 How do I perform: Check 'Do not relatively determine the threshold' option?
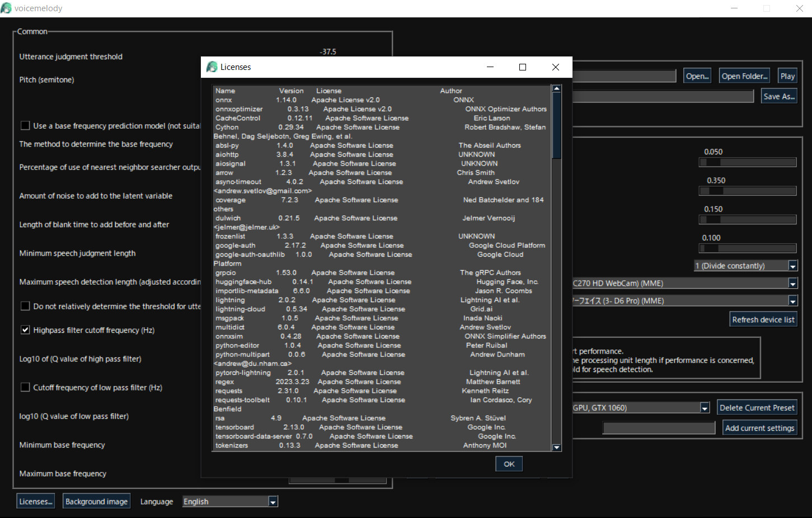(25, 306)
